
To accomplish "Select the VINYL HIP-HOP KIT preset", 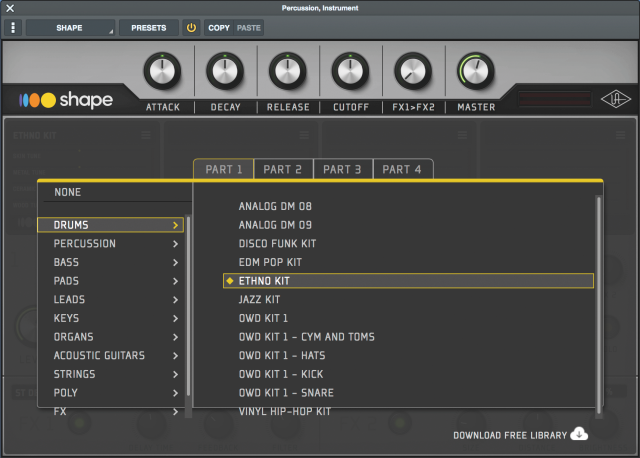I will [285, 411].
